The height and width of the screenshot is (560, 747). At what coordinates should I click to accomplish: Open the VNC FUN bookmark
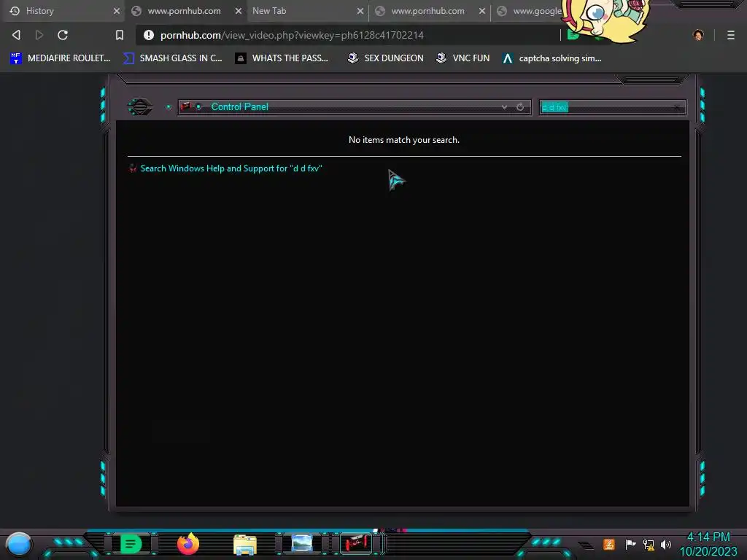tap(463, 58)
